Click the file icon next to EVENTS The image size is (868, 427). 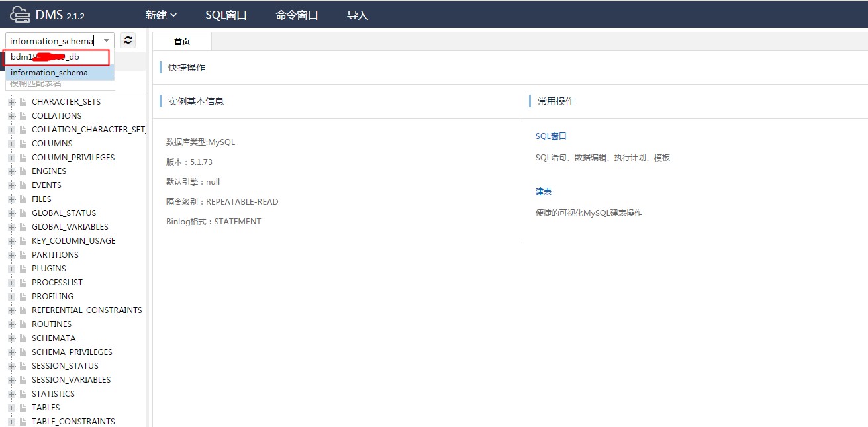pyautogui.click(x=23, y=185)
